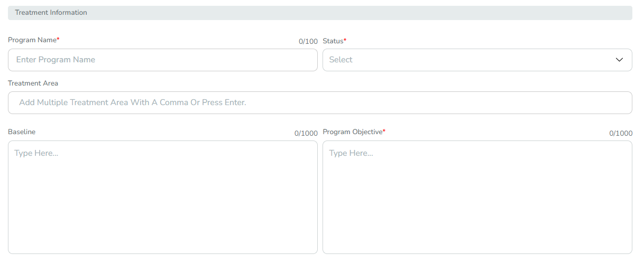Click the Status dropdown chevron arrow
The width and height of the screenshot is (644, 263).
[x=620, y=60]
